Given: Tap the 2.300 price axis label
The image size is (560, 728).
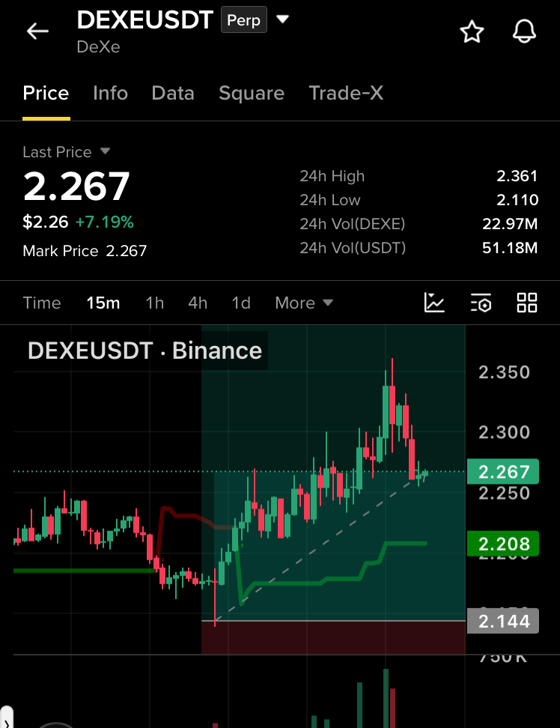Looking at the screenshot, I should 505,432.
